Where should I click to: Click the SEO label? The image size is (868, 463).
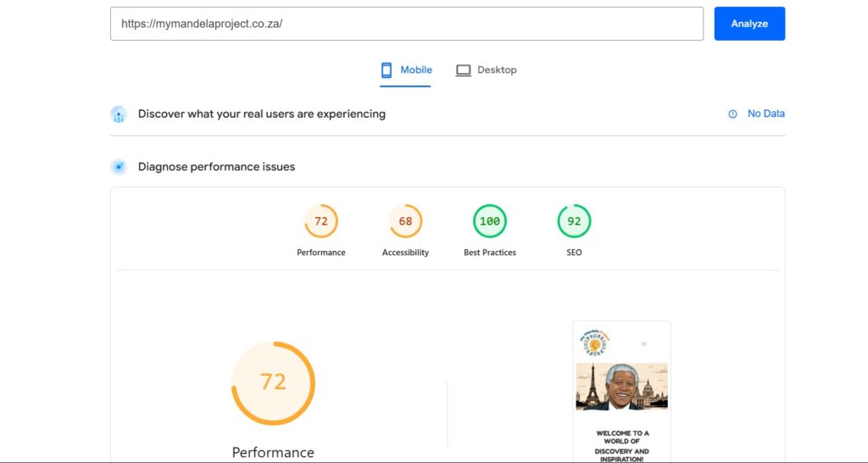tap(574, 253)
